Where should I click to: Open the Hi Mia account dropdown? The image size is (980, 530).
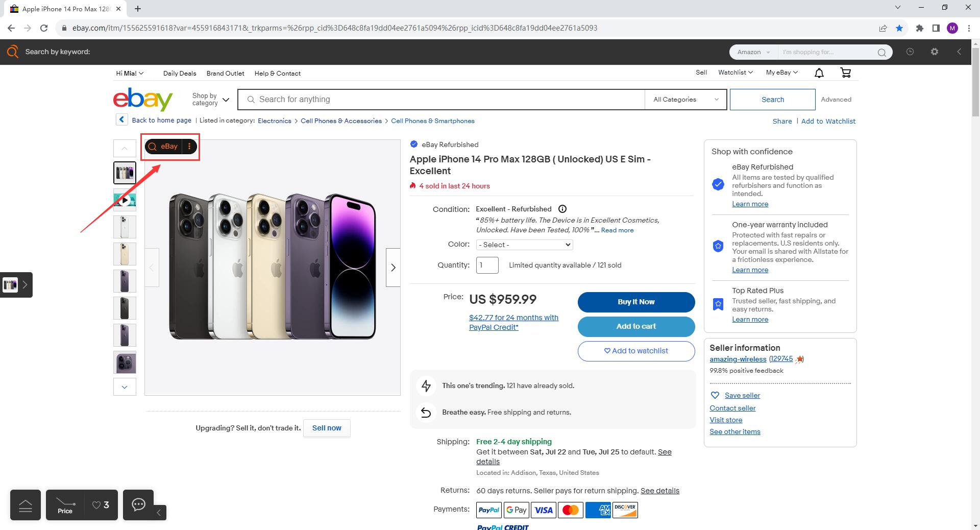(130, 73)
